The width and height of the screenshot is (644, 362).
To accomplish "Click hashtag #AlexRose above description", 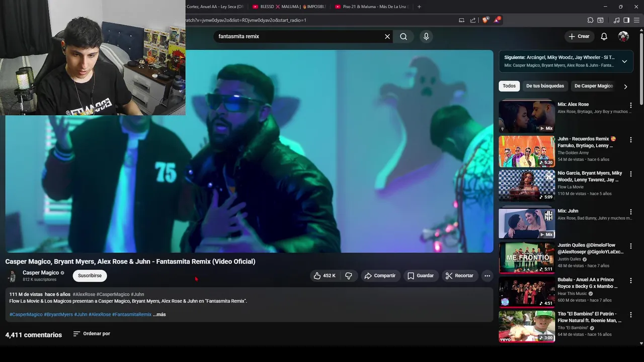I will [x=84, y=295].
